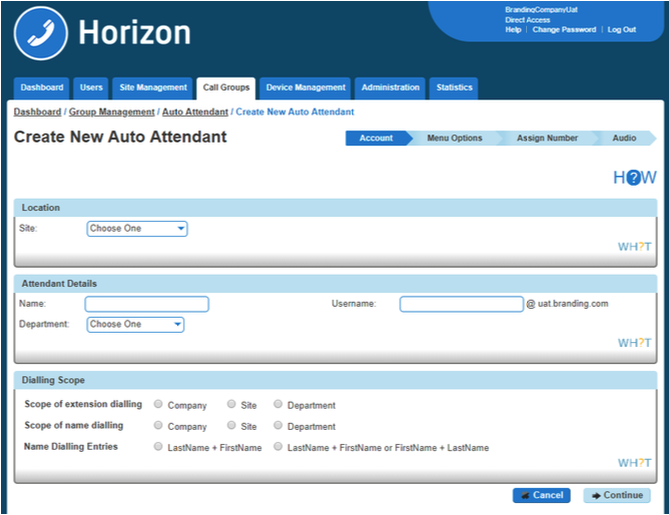
Task: Click the Attendant Details section header
Action: 335,284
